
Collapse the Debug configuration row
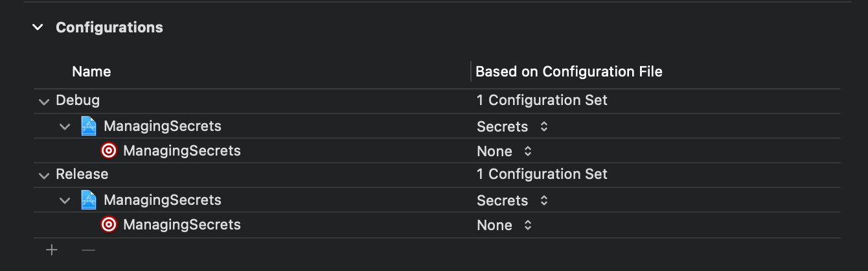44,102
